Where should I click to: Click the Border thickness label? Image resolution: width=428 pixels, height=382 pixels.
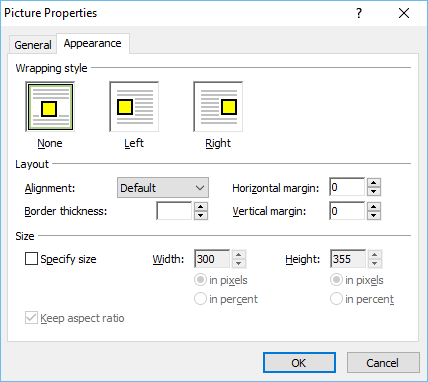[66, 211]
